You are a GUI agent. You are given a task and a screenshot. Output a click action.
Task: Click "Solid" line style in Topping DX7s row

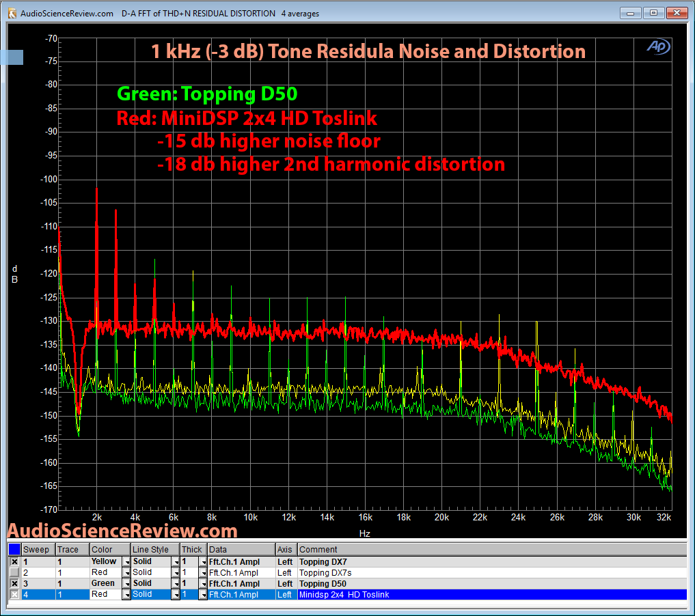click(x=151, y=572)
